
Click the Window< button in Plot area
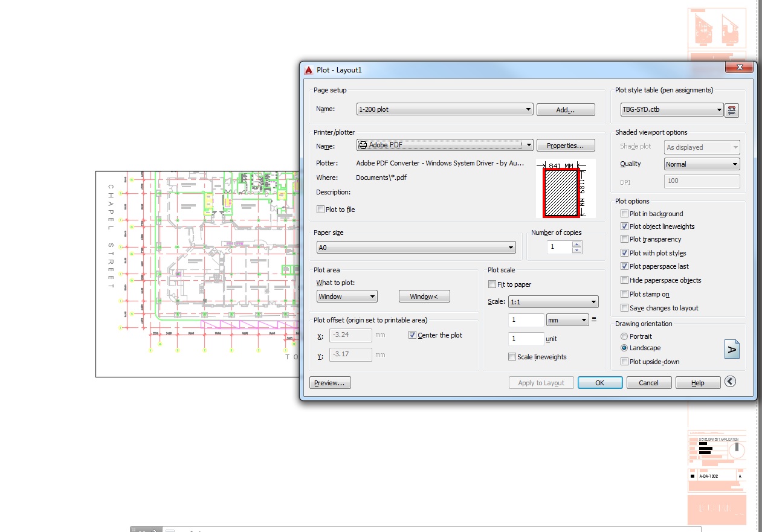pyautogui.click(x=424, y=296)
